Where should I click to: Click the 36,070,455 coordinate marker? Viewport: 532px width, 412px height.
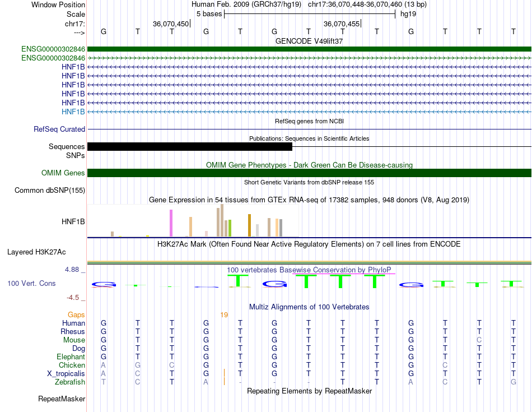(x=342, y=24)
